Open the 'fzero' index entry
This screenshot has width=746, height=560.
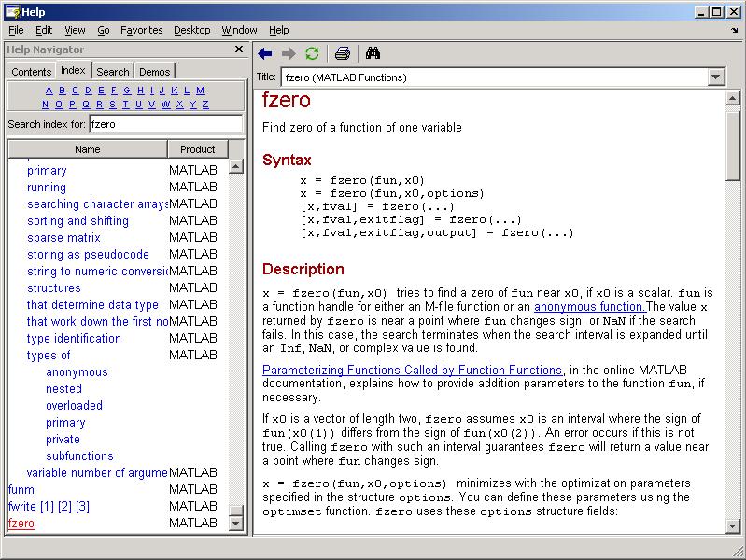click(x=21, y=524)
